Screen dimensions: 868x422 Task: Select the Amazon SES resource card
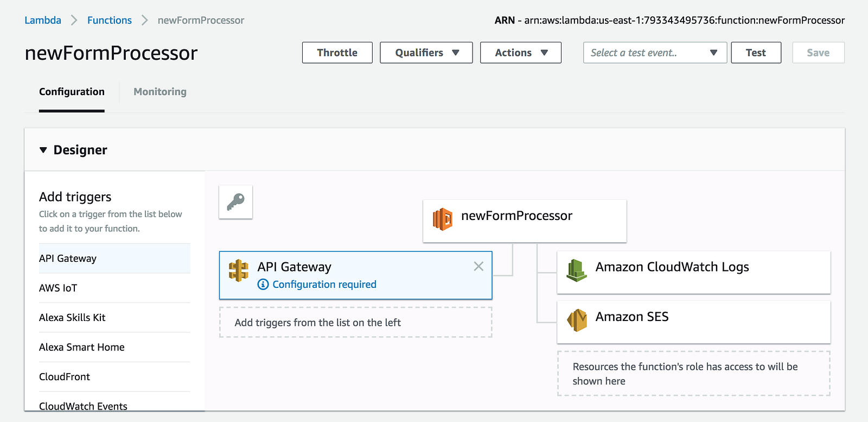(694, 322)
